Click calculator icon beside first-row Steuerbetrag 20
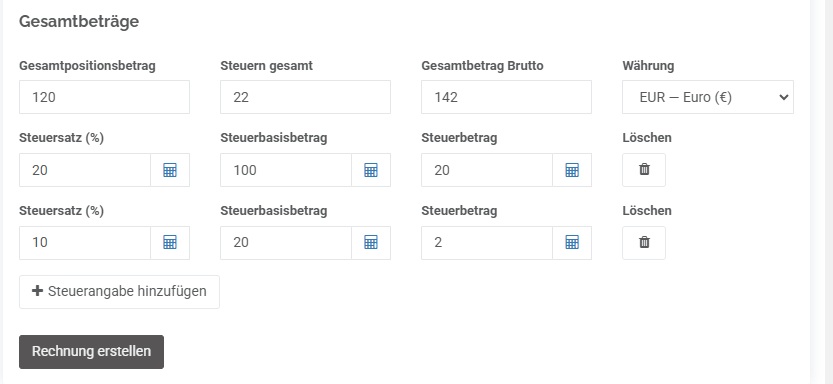The image size is (833, 384). [572, 170]
